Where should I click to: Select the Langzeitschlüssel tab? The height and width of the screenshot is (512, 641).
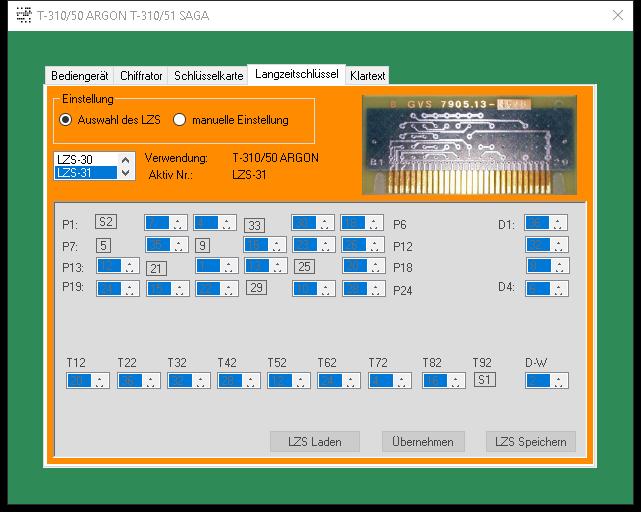coord(297,74)
